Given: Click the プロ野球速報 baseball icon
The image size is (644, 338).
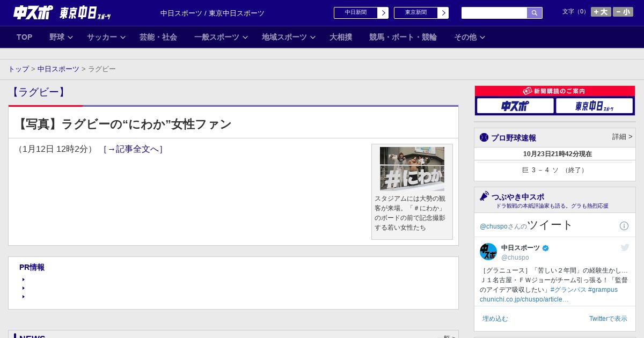Looking at the screenshot, I should click(484, 138).
